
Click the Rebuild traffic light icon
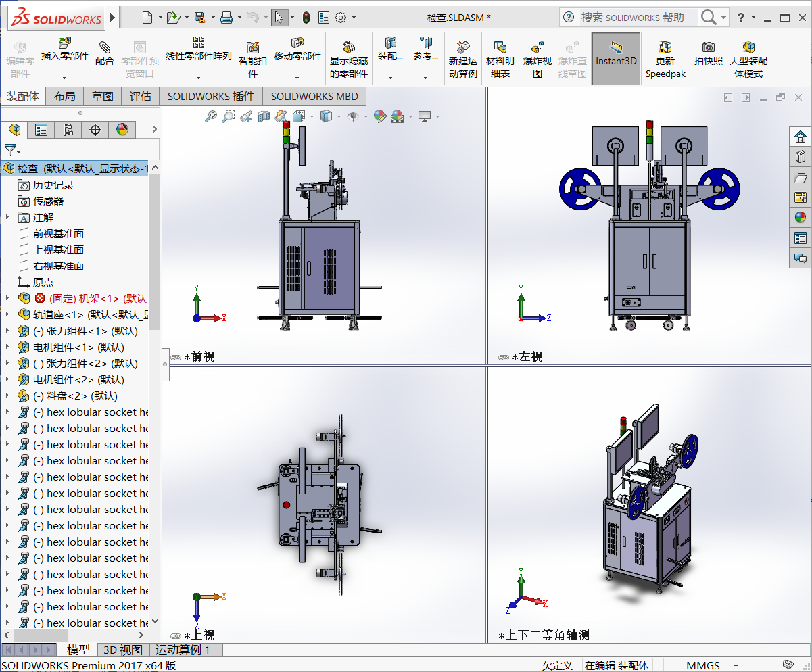click(x=306, y=18)
